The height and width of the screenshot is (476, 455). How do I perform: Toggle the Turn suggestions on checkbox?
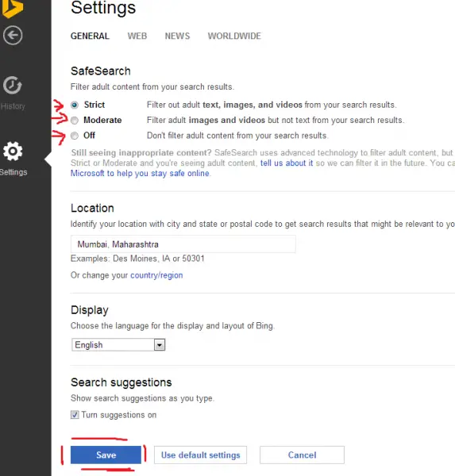[x=75, y=415]
